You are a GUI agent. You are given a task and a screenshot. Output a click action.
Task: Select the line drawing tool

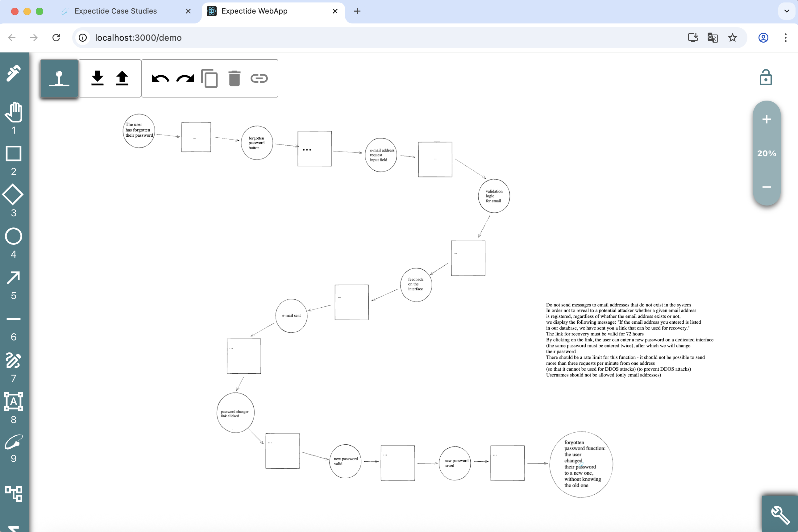(x=14, y=319)
